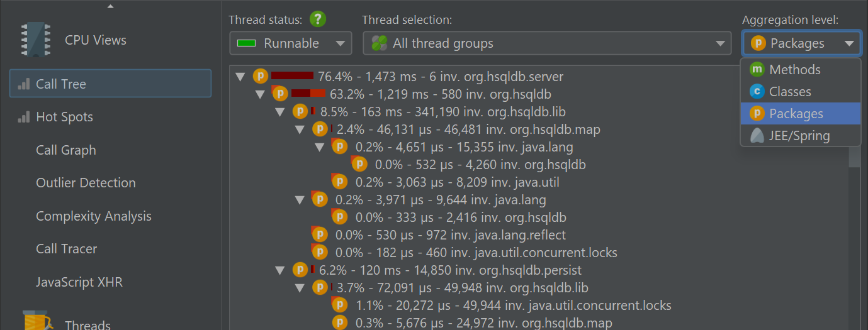Select the CPU Views section label

tap(96, 40)
